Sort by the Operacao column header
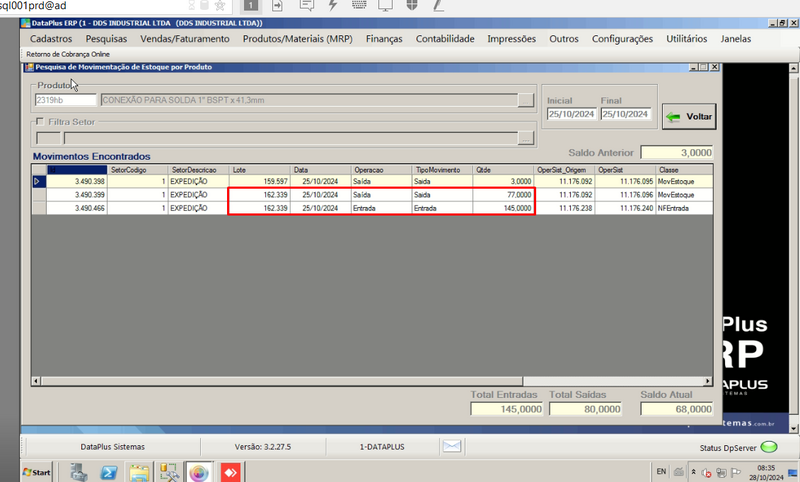The height and width of the screenshot is (482, 800). tap(381, 170)
